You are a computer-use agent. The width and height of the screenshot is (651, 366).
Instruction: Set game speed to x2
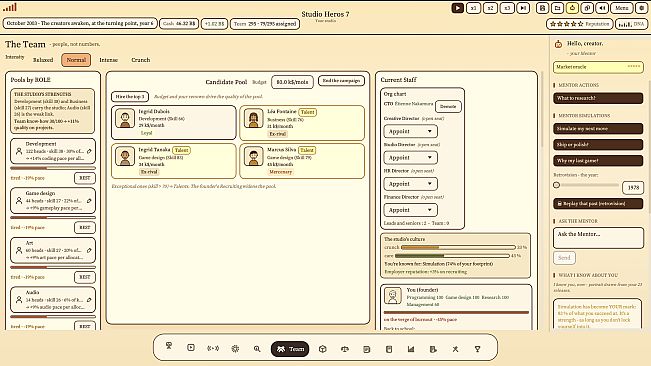[490, 8]
